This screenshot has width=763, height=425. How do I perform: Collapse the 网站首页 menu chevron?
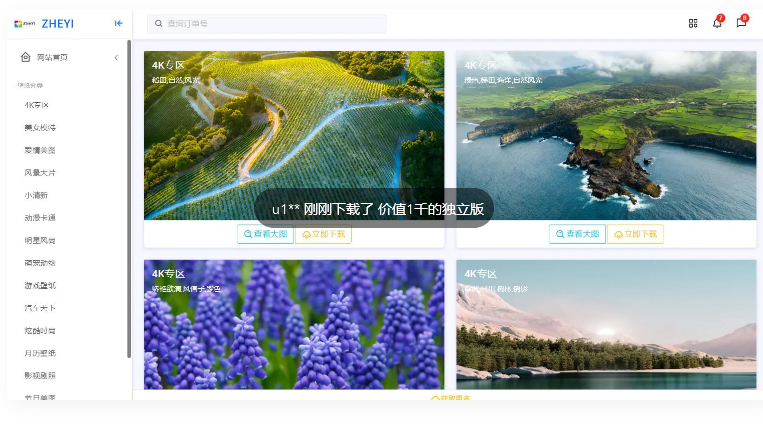click(116, 58)
